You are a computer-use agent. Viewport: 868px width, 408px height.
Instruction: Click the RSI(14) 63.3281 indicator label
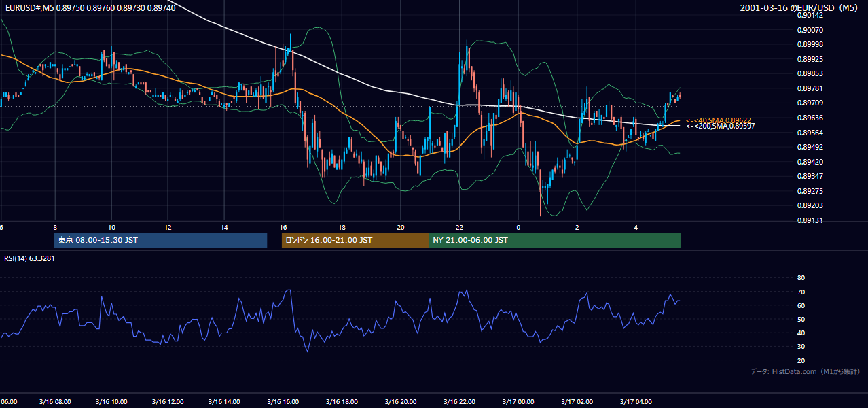pyautogui.click(x=29, y=258)
